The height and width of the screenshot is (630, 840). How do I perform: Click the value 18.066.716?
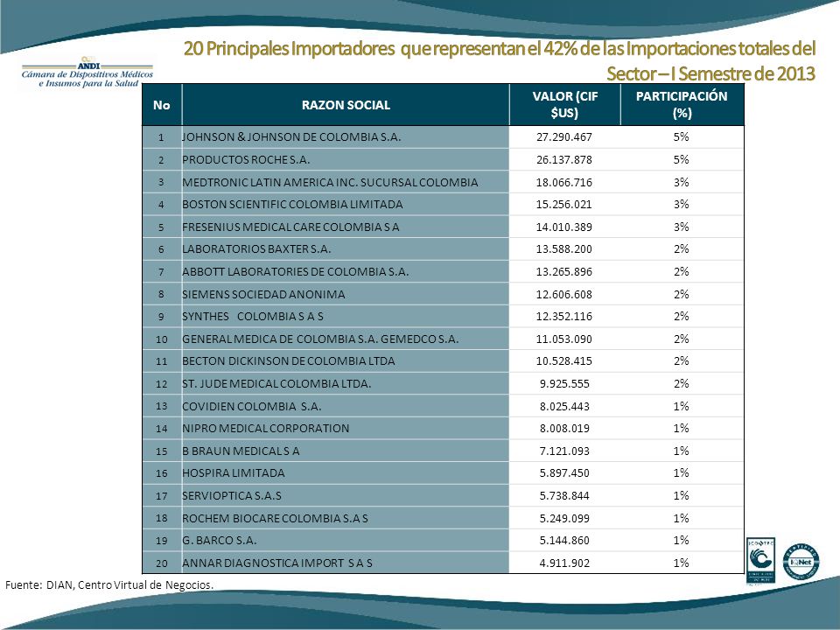tap(564, 182)
